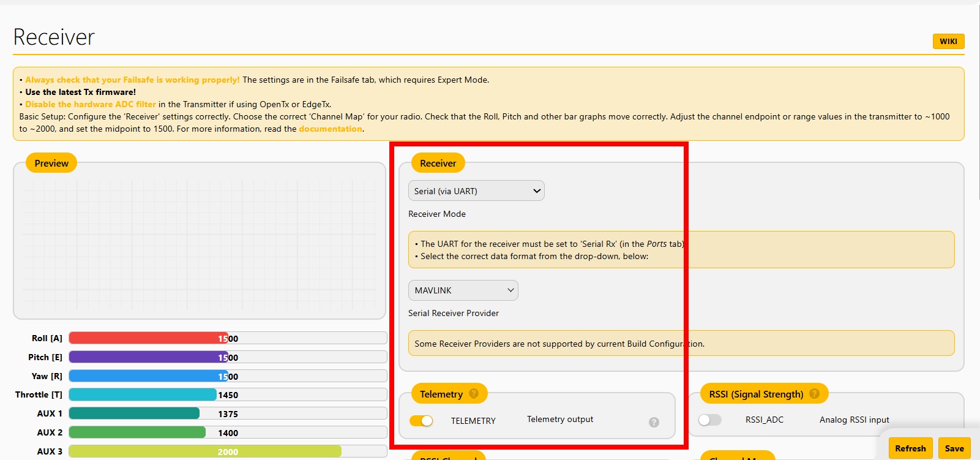The height and width of the screenshot is (460, 980).
Task: Click the Throttle channel bar
Action: (143, 395)
